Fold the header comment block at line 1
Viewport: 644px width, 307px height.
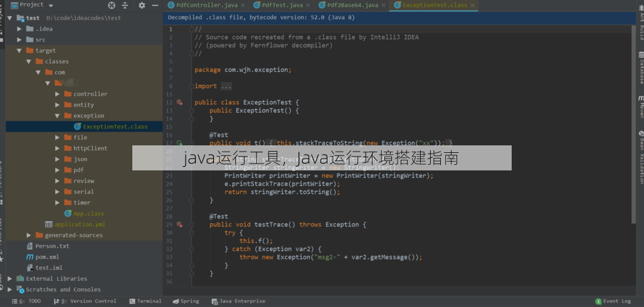pos(191,29)
